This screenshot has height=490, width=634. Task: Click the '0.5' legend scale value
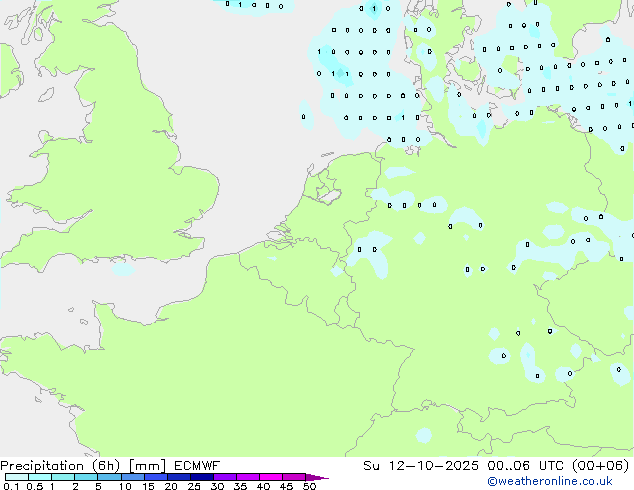tap(34, 486)
